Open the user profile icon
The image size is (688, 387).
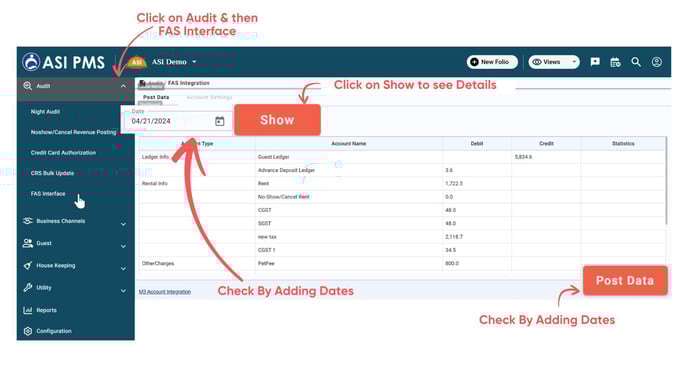(656, 62)
